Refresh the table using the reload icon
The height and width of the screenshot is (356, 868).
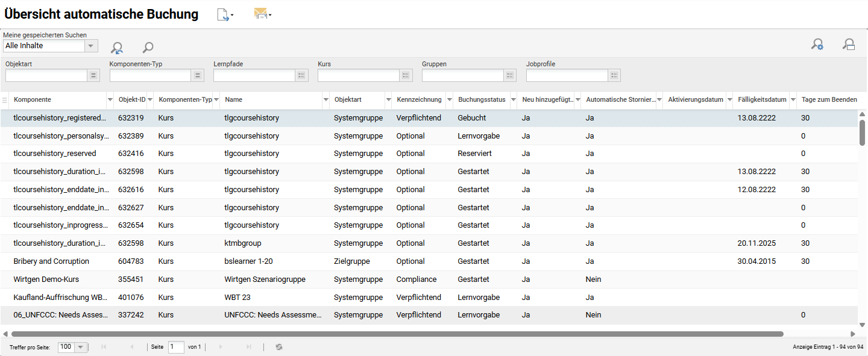point(279,347)
